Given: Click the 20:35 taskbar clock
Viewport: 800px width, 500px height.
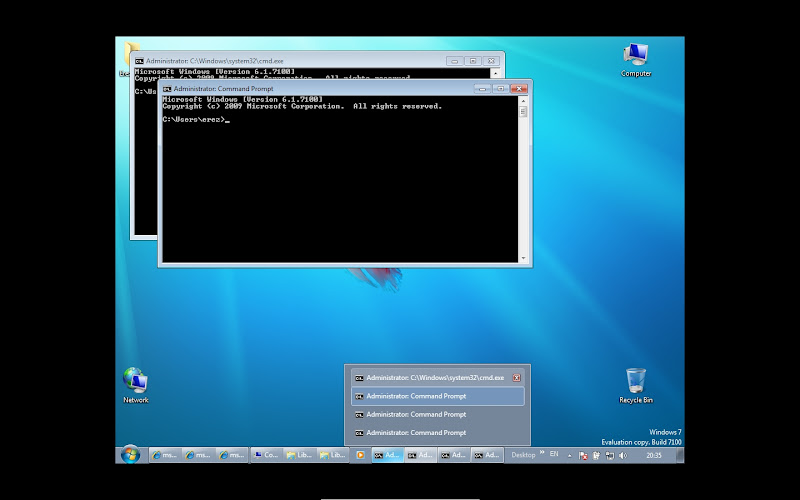Looking at the screenshot, I should 654,455.
